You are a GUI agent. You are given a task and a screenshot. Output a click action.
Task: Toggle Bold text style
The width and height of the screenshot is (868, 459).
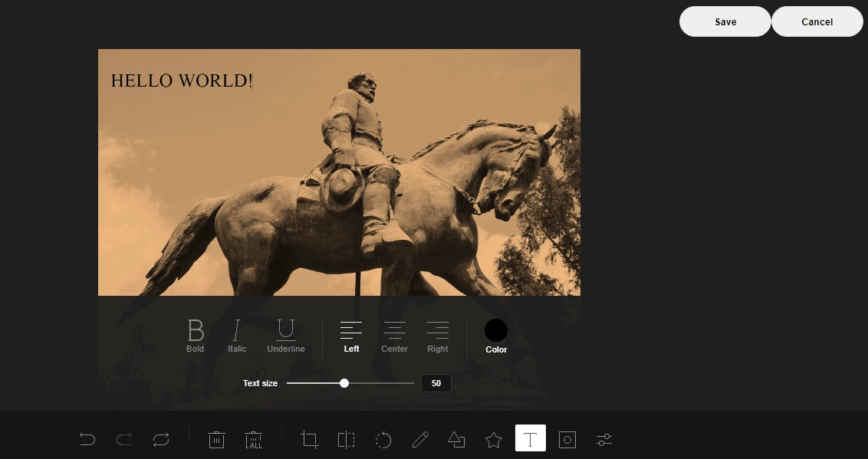tap(196, 335)
